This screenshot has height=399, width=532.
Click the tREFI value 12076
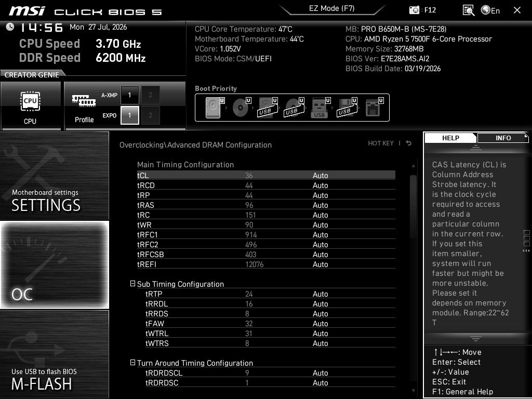pos(254,264)
